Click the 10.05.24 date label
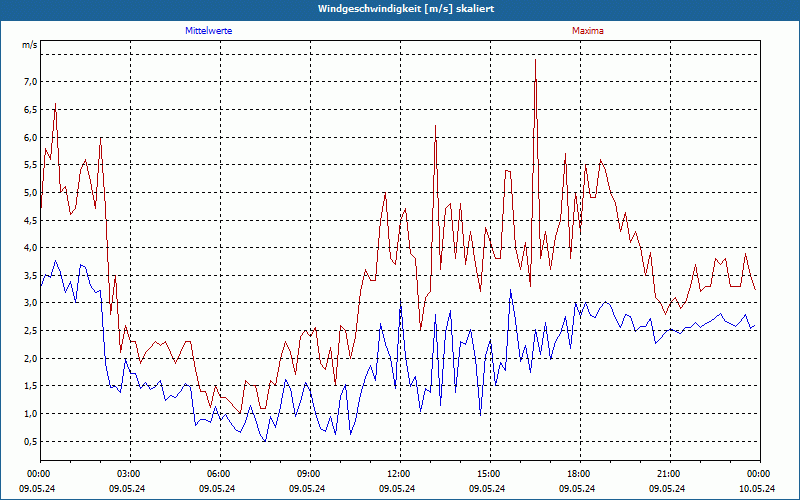 [757, 488]
